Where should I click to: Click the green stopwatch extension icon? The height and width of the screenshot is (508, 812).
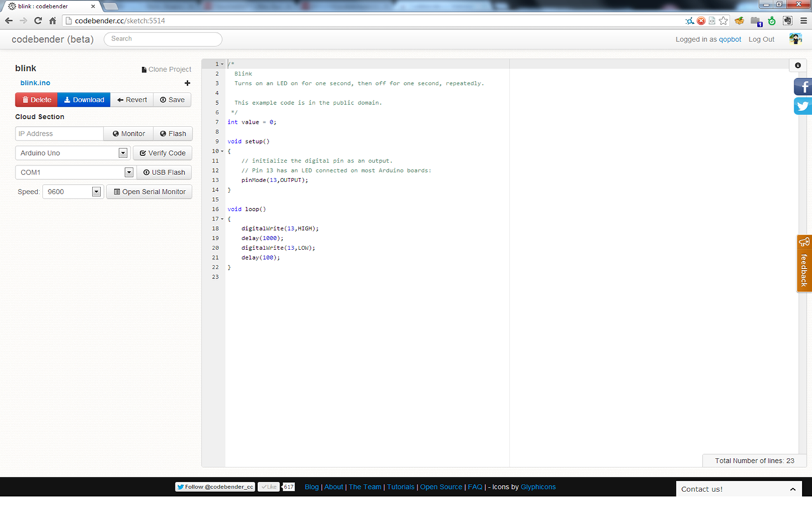click(771, 21)
